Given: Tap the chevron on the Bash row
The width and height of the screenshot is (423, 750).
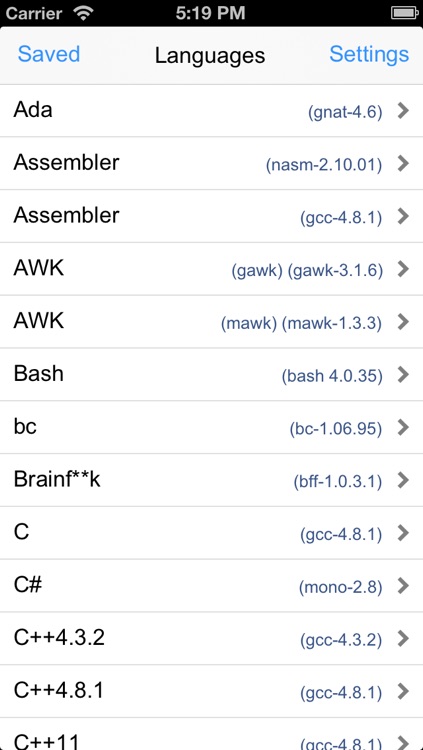Looking at the screenshot, I should (x=403, y=375).
